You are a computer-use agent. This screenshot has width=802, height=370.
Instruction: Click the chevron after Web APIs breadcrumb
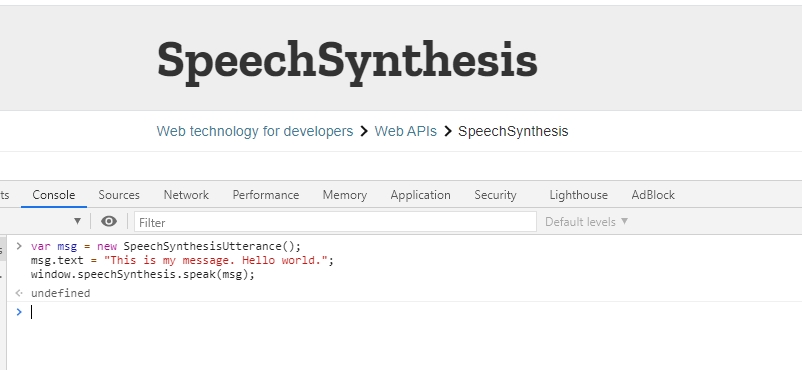[x=448, y=132]
